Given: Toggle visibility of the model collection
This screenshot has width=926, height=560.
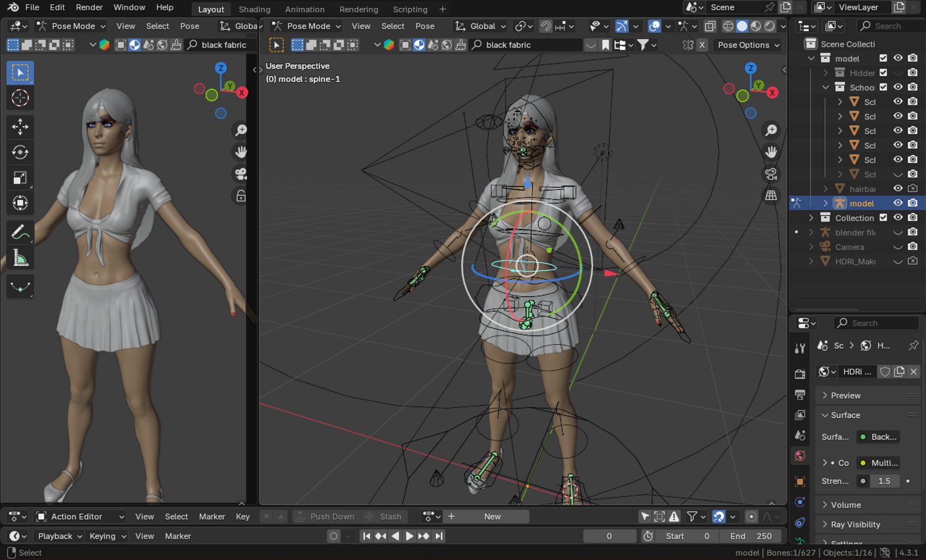Looking at the screenshot, I should click(x=898, y=58).
